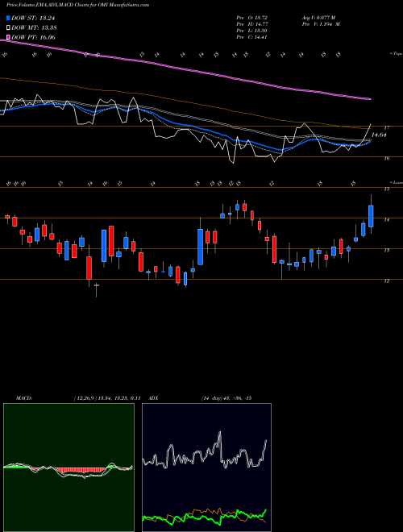Click the 'DOW MT: 13.38' legend label
This screenshot has width=403, height=532.
[x=34, y=28]
